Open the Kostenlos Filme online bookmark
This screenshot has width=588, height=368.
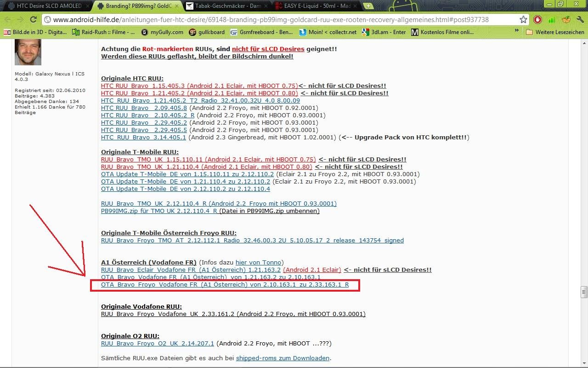(442, 32)
